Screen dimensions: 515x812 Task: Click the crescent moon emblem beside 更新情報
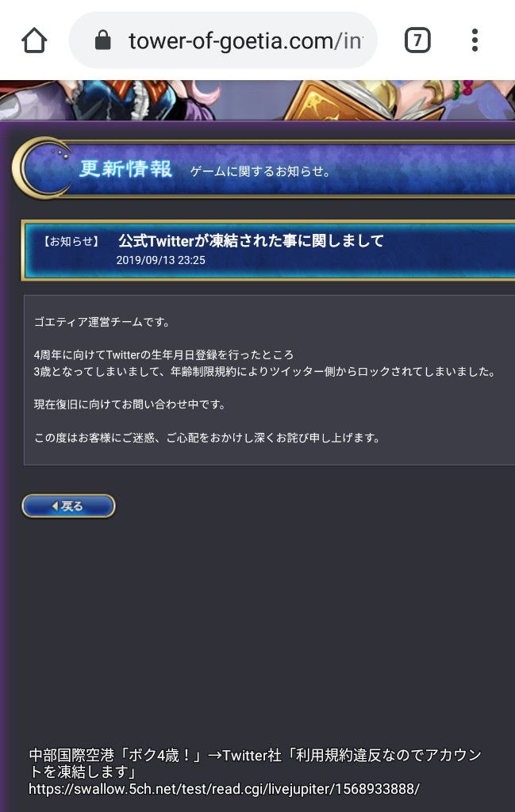click(x=43, y=168)
